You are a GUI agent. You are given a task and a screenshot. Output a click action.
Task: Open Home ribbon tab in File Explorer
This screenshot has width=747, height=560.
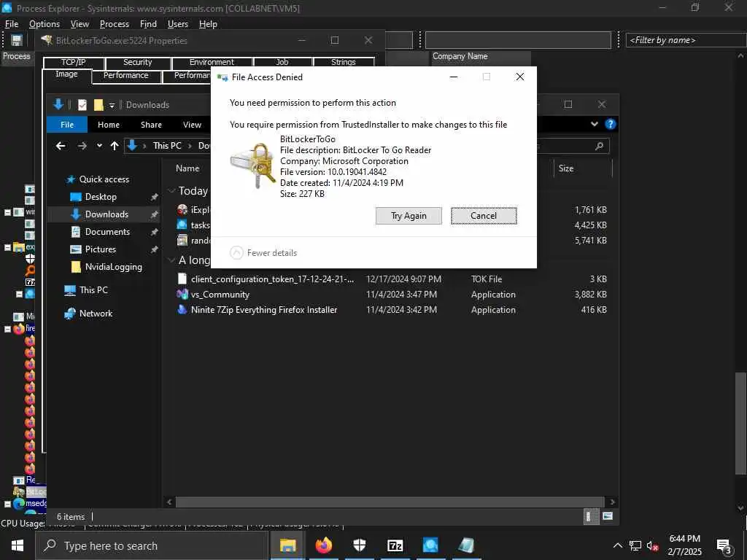click(x=109, y=125)
